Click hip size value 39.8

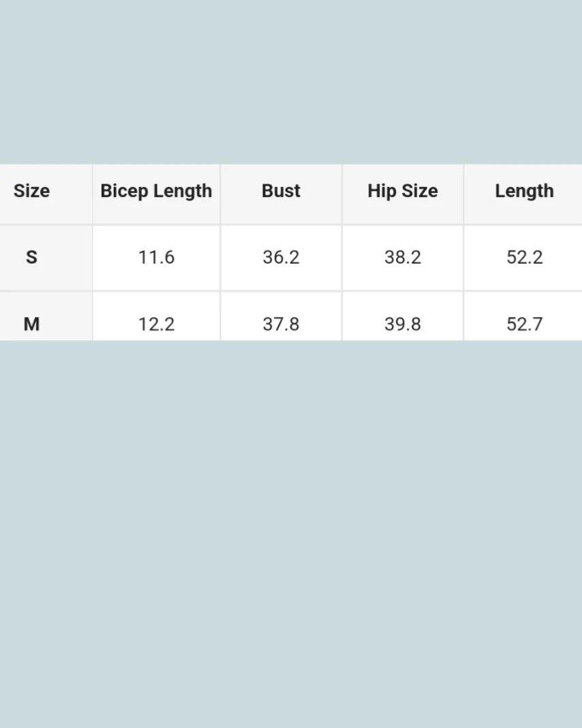[x=403, y=323]
